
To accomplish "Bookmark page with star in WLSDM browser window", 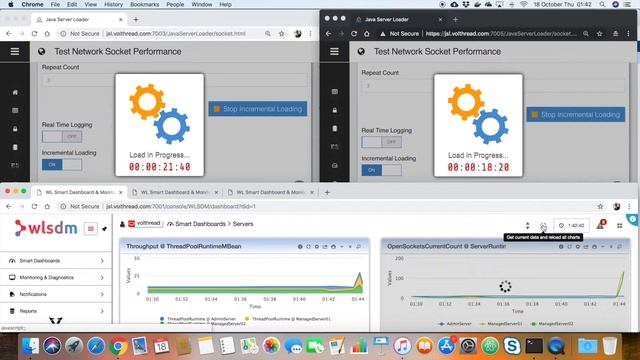I will 600,207.
